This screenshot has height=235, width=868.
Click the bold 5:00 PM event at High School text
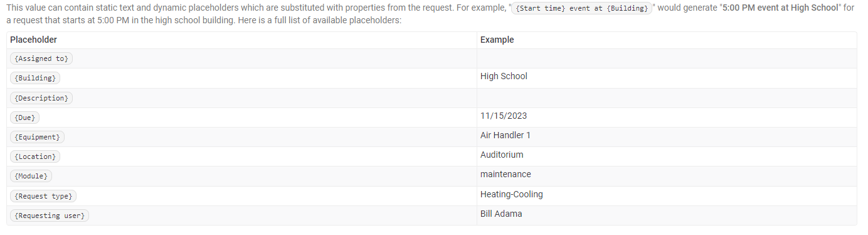[780, 9]
